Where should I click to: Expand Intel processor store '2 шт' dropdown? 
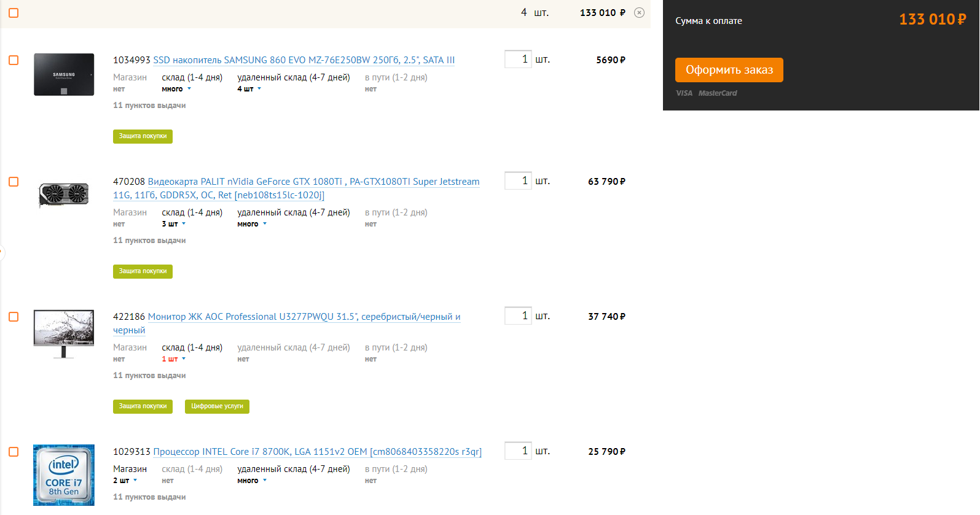click(x=125, y=481)
